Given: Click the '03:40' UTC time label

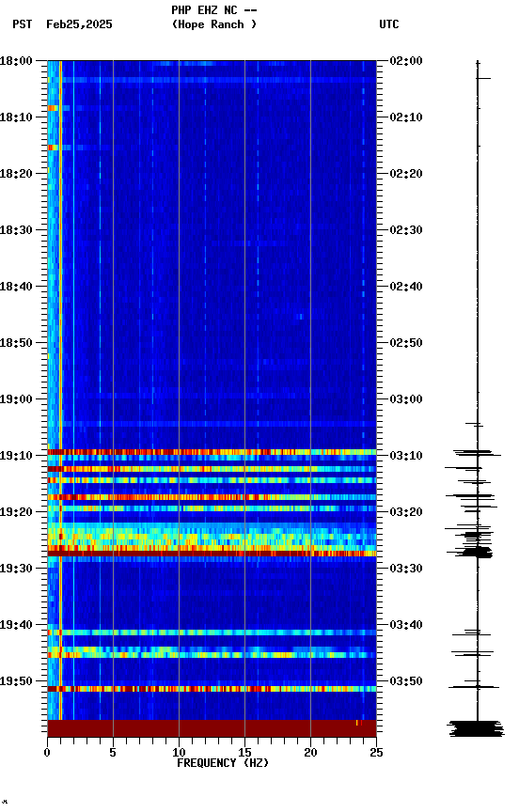Looking at the screenshot, I should point(406,626).
